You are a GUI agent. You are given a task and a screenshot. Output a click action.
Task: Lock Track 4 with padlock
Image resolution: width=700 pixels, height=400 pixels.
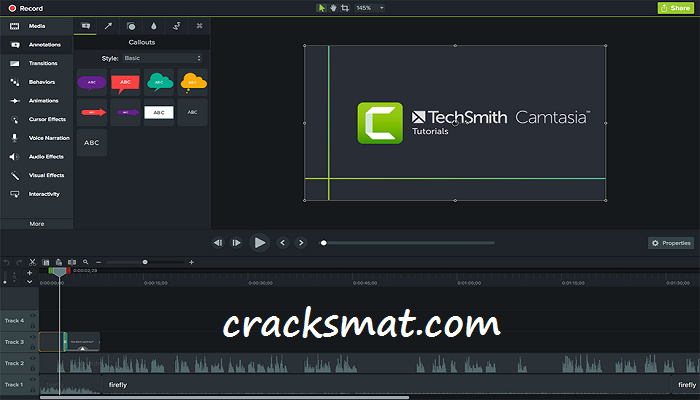click(x=33, y=325)
